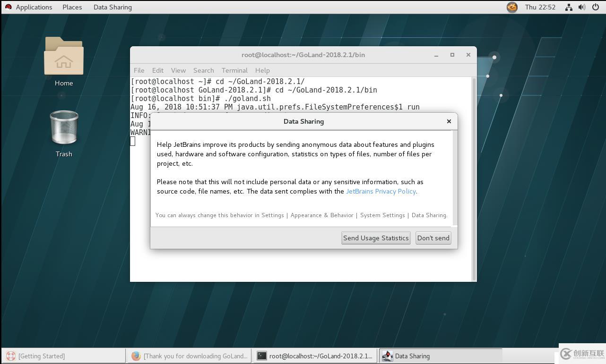Viewport: 606px width, 364px height.
Task: Click terminal title root@localhost:~/GoLand-2018.2.1/bin
Action: pos(303,55)
